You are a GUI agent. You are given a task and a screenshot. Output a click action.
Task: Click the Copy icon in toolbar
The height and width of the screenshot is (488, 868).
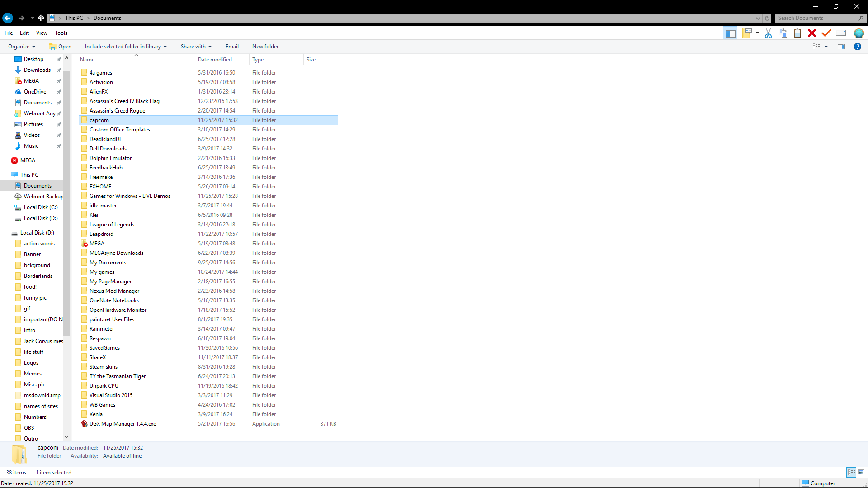tap(783, 33)
